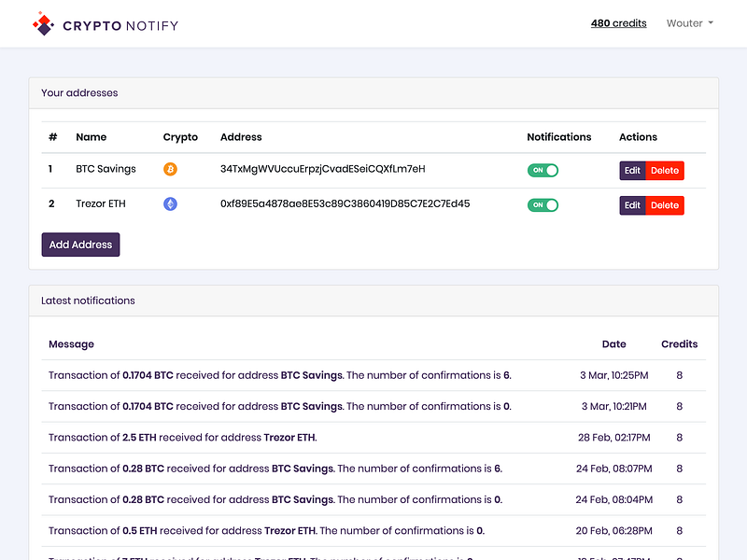Turn off notifications for BTC Savings
Viewport: 747px width, 560px height.
tap(543, 170)
